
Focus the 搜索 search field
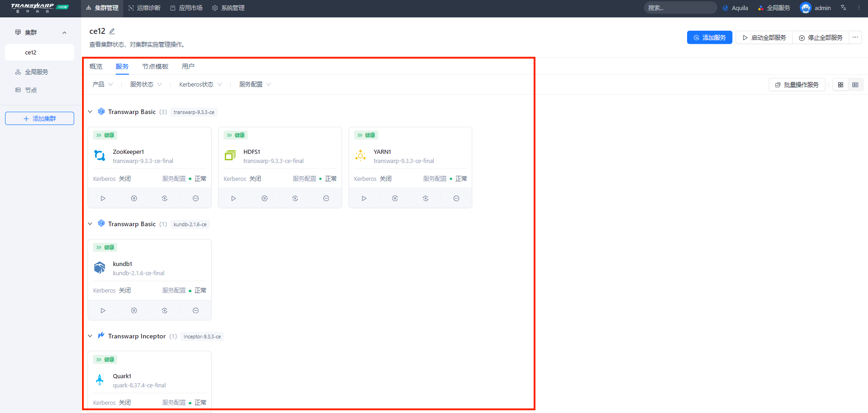click(680, 8)
